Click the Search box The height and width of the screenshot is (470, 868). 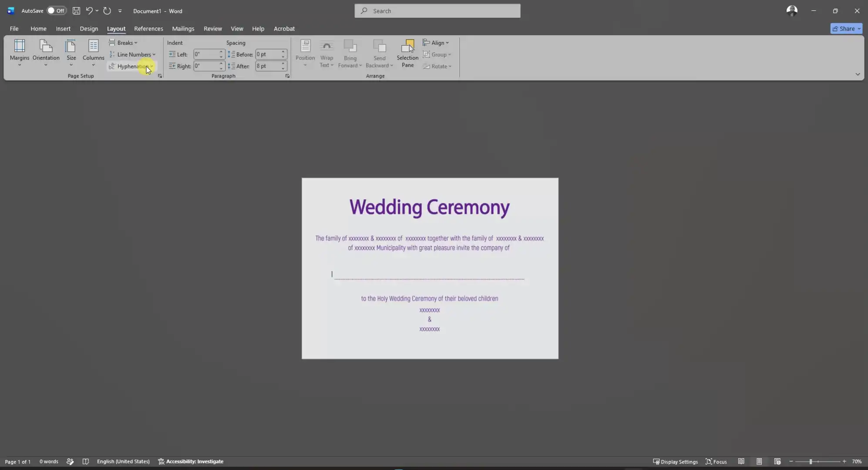437,11
